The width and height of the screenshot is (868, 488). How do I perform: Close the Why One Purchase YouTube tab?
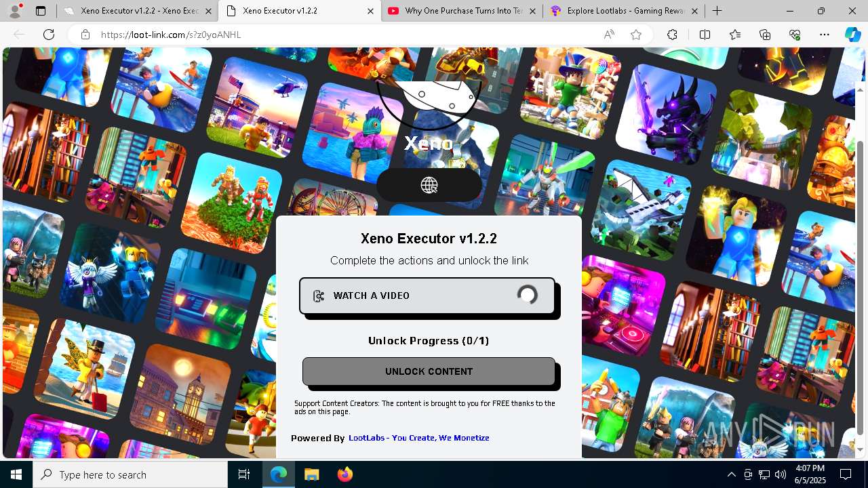pyautogui.click(x=533, y=11)
